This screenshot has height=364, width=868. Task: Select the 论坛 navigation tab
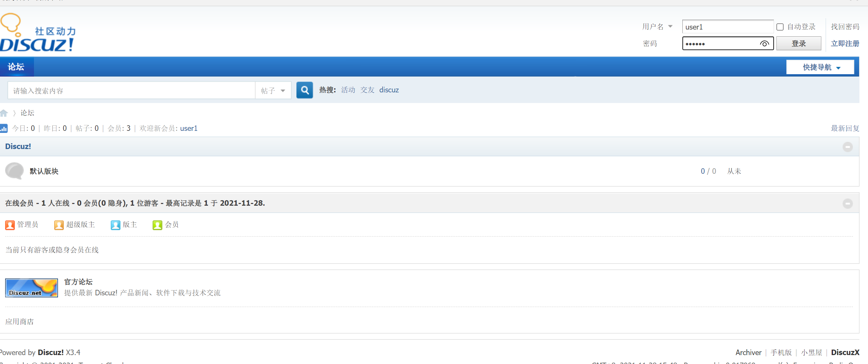[16, 67]
